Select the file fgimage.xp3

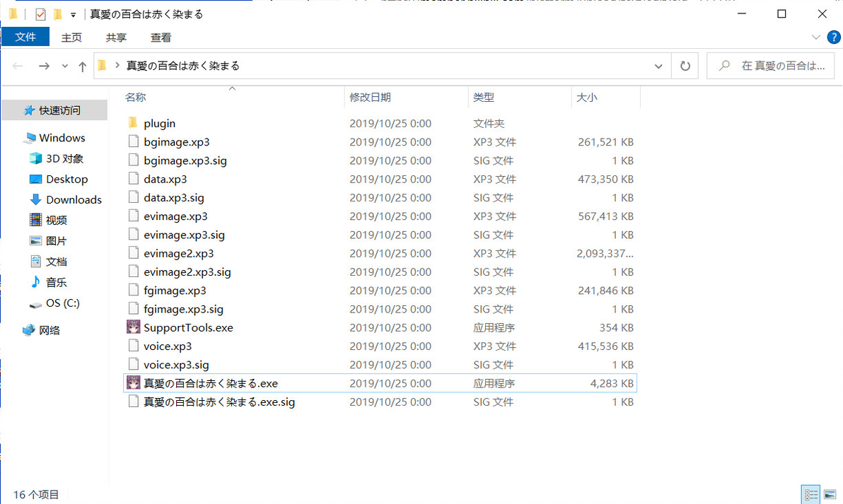point(175,290)
